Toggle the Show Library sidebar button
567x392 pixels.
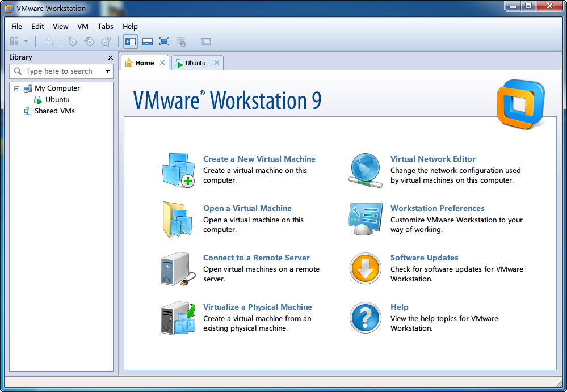[130, 41]
